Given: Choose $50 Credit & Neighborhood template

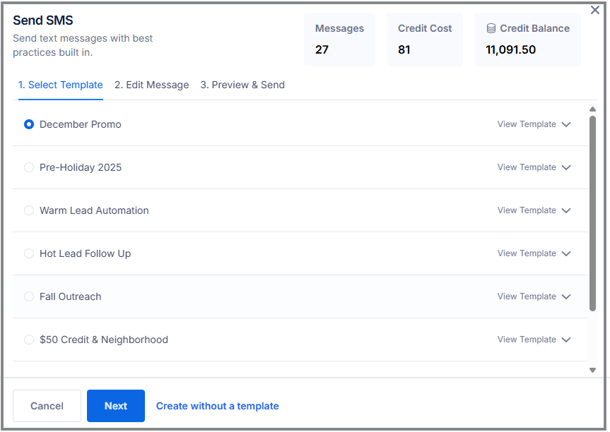Looking at the screenshot, I should (x=29, y=340).
